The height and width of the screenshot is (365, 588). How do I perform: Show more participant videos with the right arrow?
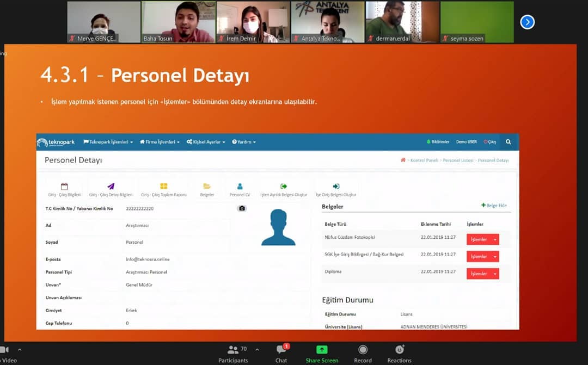click(527, 22)
